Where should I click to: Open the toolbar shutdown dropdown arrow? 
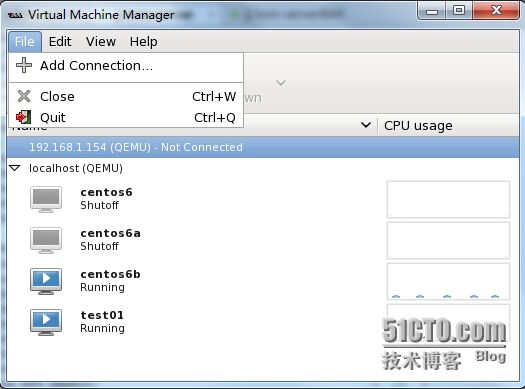pyautogui.click(x=281, y=82)
